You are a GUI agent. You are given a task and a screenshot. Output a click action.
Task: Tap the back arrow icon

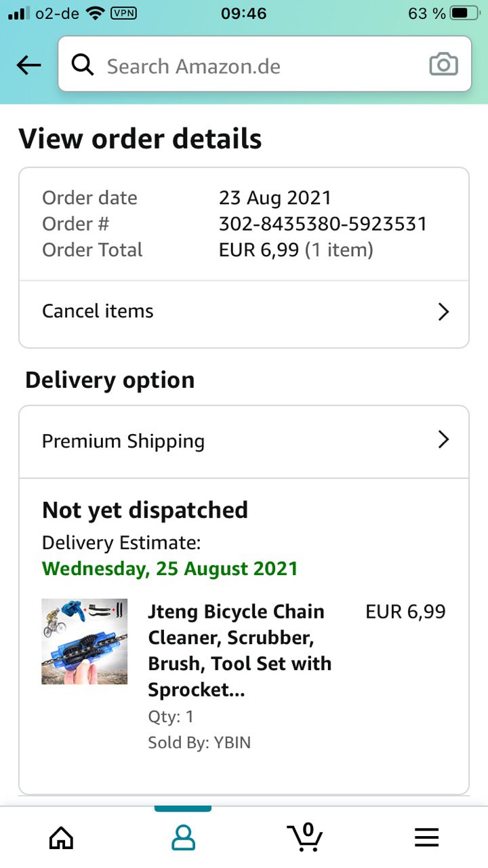point(29,66)
